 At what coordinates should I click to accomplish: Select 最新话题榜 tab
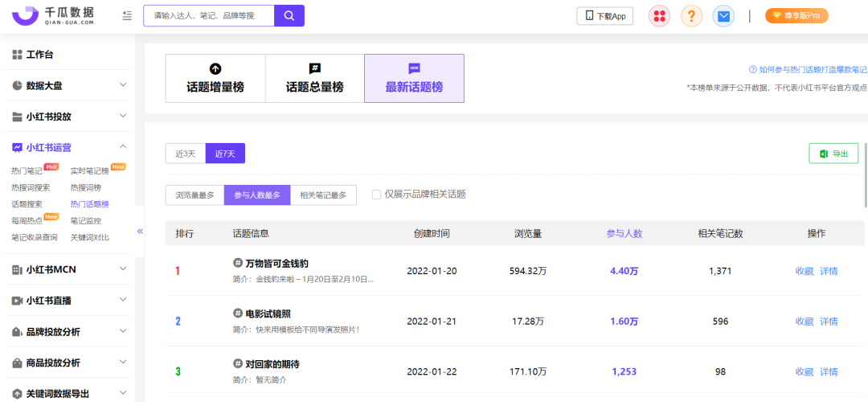(x=414, y=78)
